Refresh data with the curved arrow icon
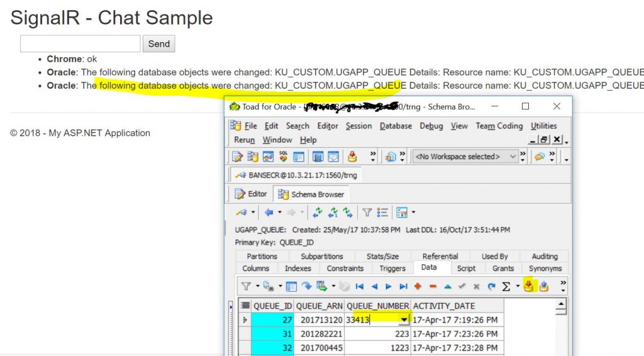The height and width of the screenshot is (356, 644). click(x=491, y=287)
